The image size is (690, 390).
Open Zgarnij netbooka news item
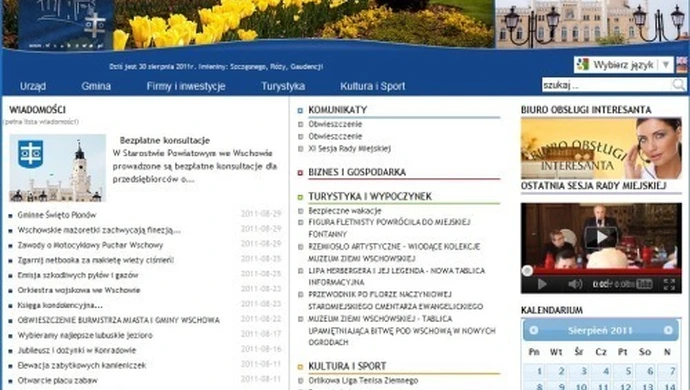[95, 260]
